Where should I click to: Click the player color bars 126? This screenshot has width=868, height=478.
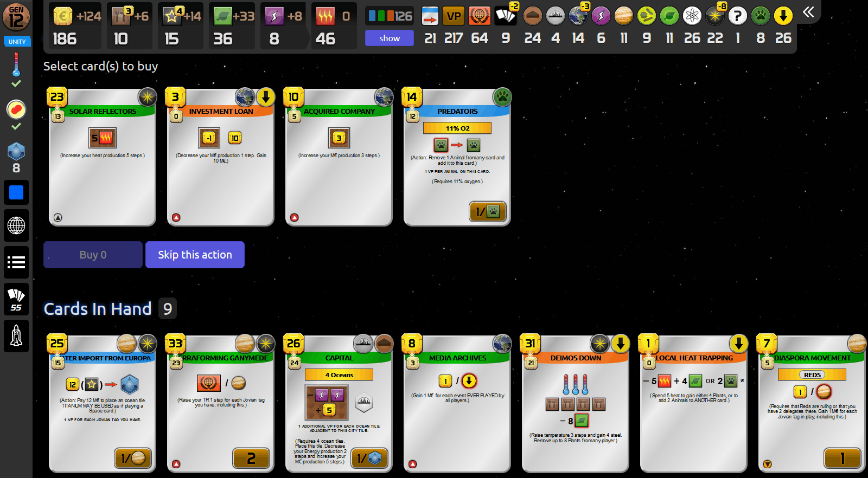coord(390,16)
